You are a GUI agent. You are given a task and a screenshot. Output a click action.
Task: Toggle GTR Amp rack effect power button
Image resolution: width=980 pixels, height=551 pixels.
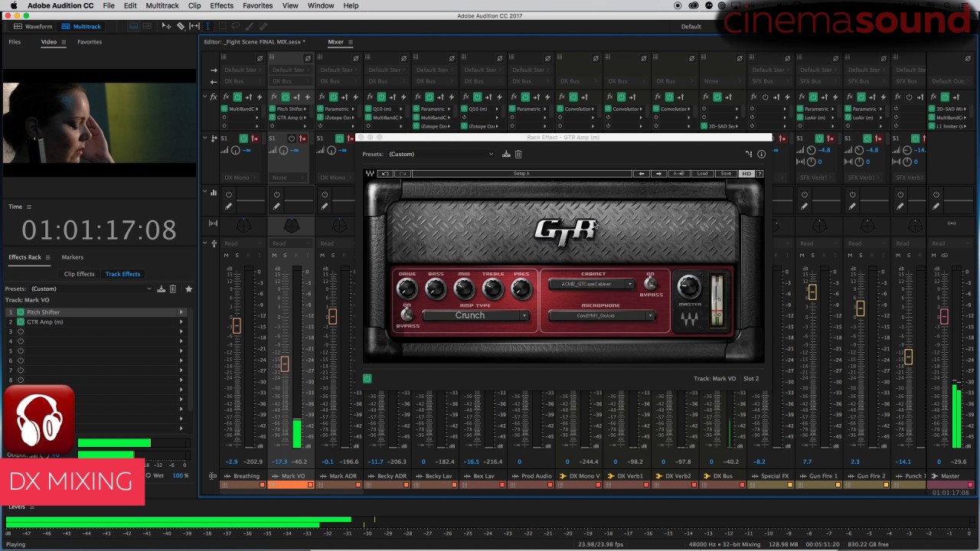[367, 379]
